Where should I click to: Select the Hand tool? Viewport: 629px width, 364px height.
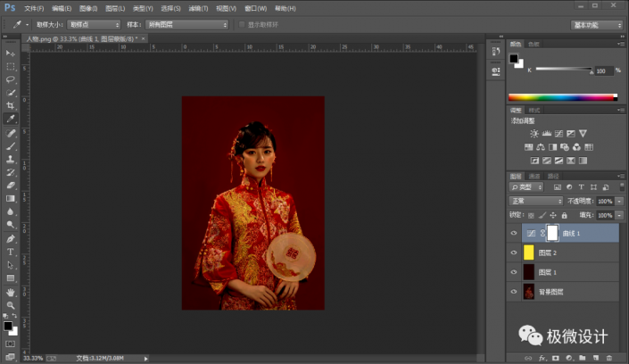click(x=11, y=292)
